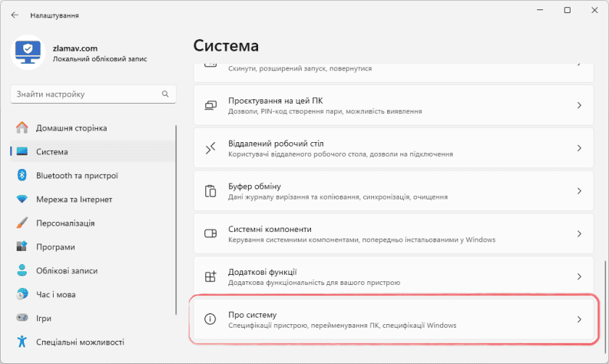This screenshot has width=609, height=364.
Task: Click the Спеціальні можливості accessibility icon
Action: [22, 342]
